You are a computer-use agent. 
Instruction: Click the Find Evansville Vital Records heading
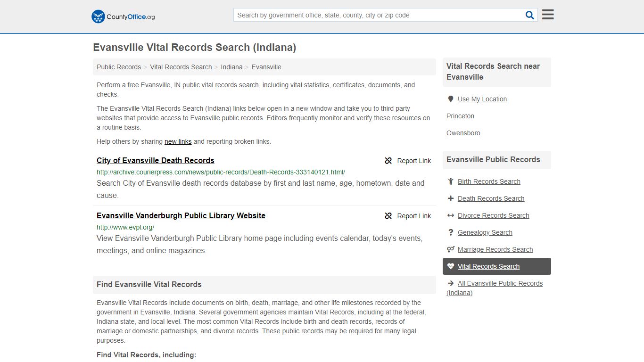149,284
